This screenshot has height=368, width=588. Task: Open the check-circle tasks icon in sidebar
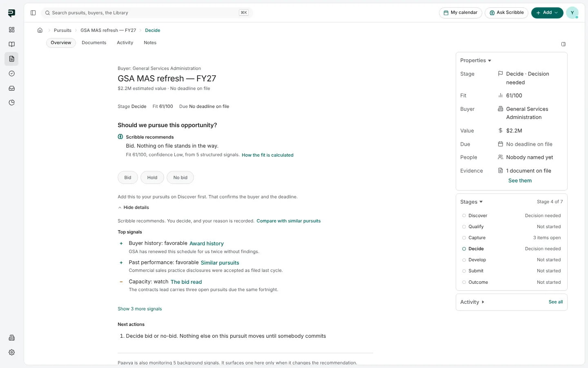[x=11, y=74]
